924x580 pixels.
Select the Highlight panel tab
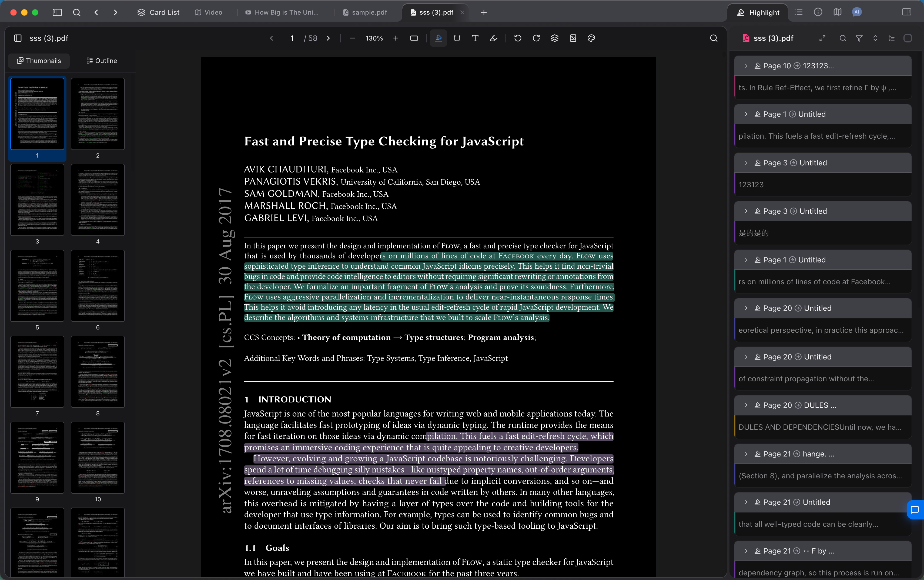(x=758, y=12)
